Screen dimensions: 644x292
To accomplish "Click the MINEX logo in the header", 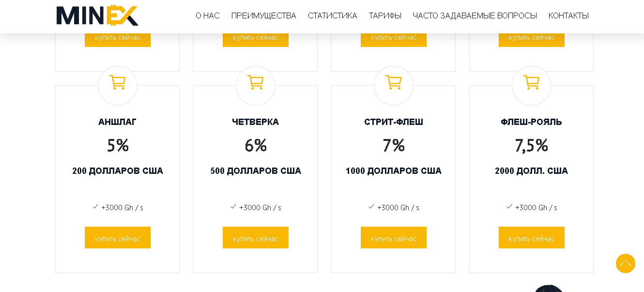I will click(x=97, y=15).
